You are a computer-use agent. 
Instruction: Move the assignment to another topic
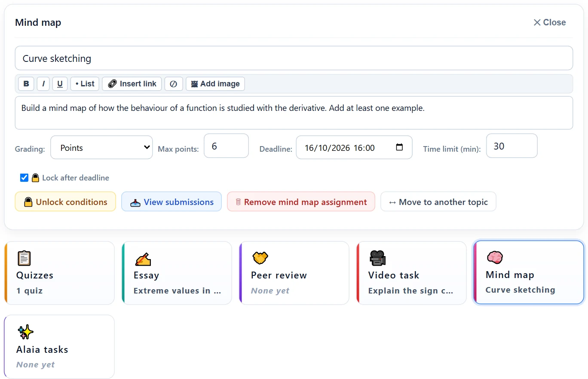tap(438, 202)
